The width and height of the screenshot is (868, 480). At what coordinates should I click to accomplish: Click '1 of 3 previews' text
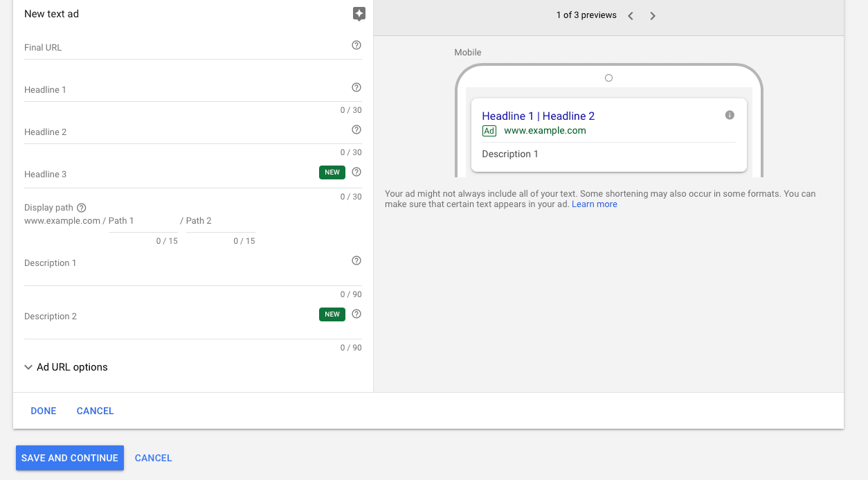coord(586,15)
